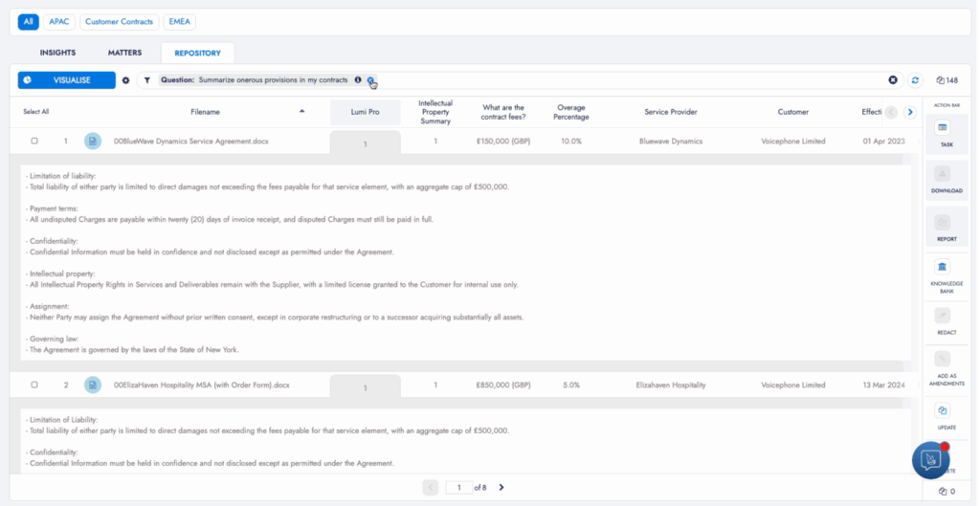980x506 pixels.
Task: Sort by Filename using the arrow
Action: point(302,112)
